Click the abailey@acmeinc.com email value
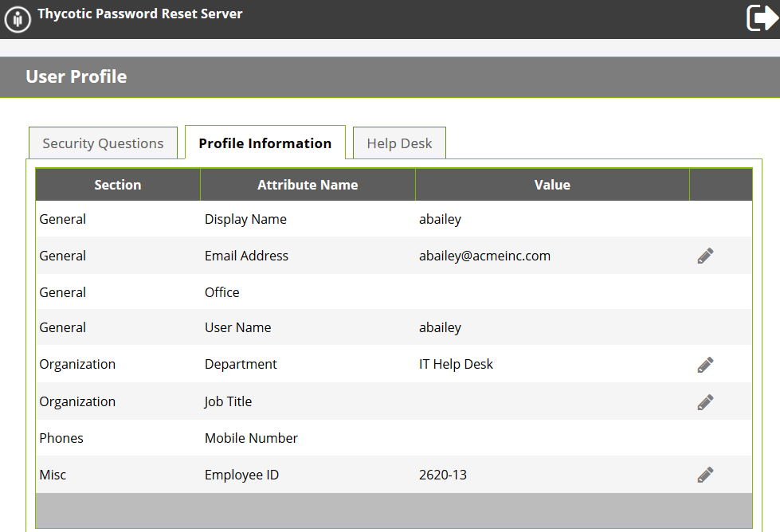Image resolution: width=780 pixels, height=532 pixels. click(484, 256)
